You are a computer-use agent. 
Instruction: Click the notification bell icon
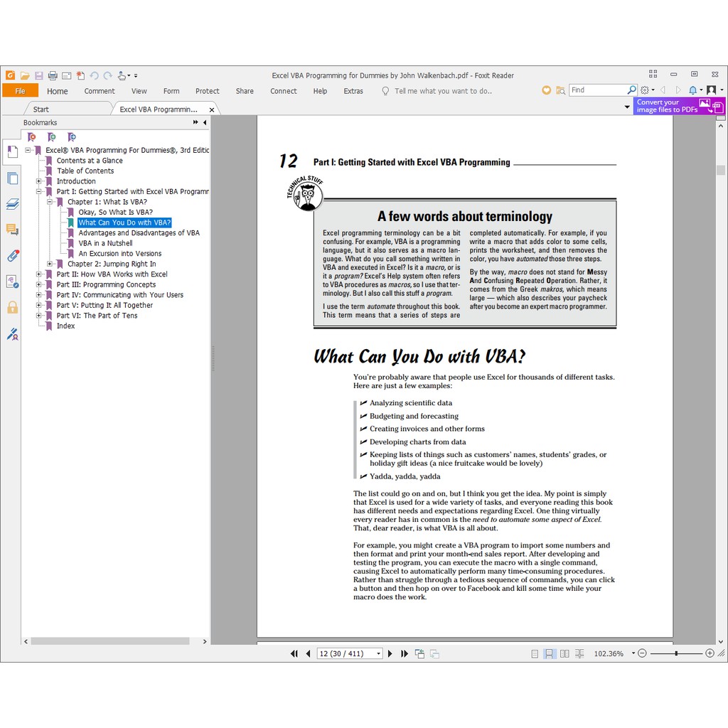coord(692,90)
